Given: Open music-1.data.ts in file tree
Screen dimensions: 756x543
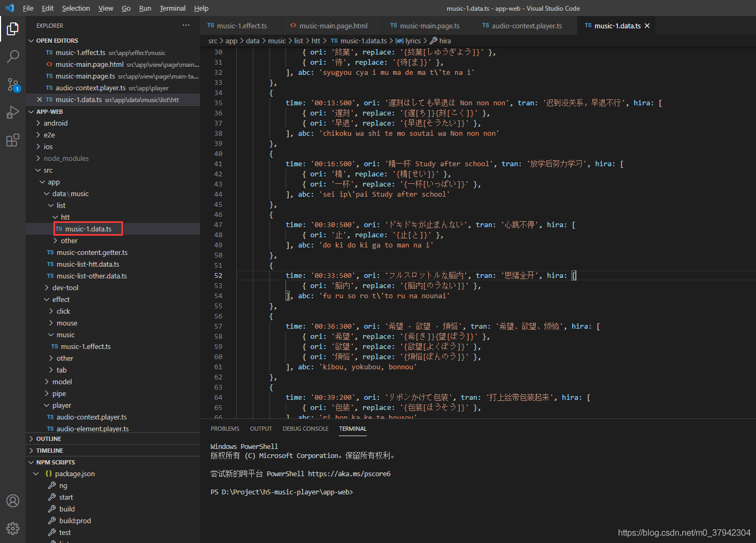Looking at the screenshot, I should click(88, 229).
